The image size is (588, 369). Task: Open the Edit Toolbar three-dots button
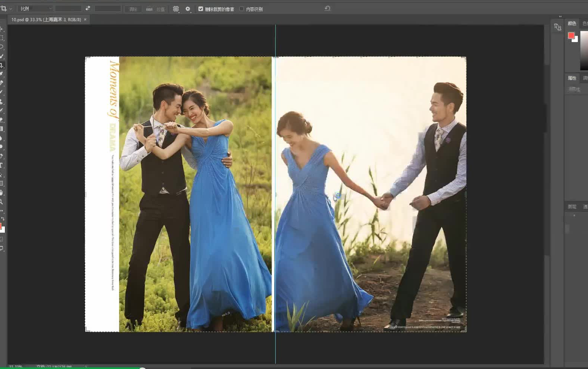(x=2, y=211)
